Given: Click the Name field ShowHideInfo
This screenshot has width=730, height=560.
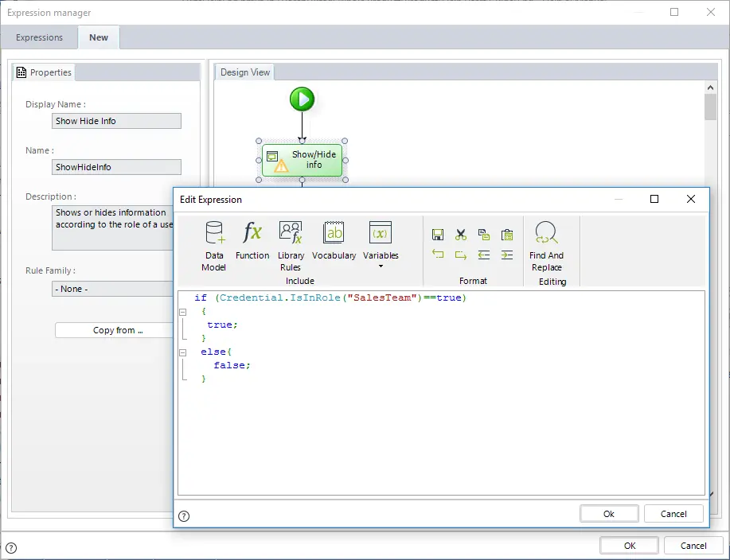Looking at the screenshot, I should (x=116, y=167).
